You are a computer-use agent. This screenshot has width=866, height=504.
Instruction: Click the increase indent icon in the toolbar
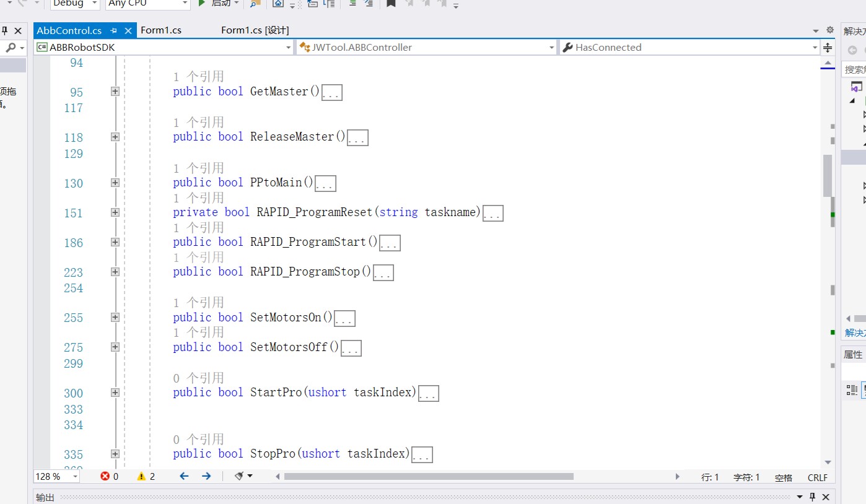coord(369,4)
